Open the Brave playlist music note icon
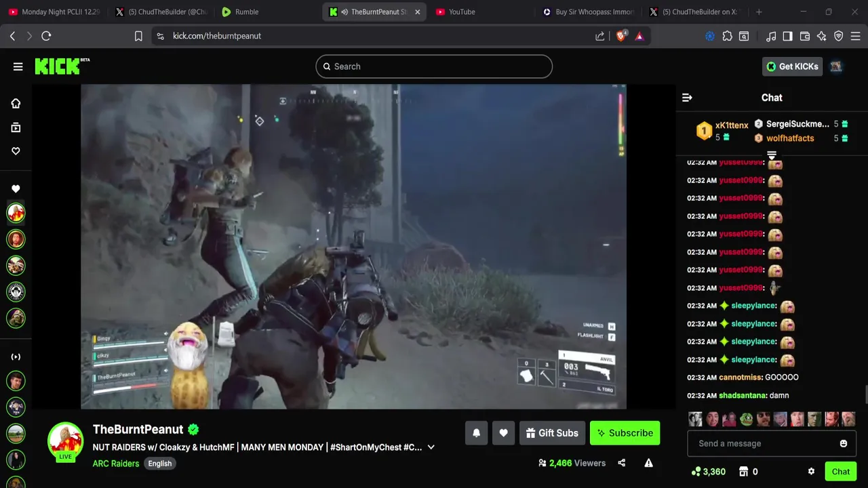 [x=771, y=36]
